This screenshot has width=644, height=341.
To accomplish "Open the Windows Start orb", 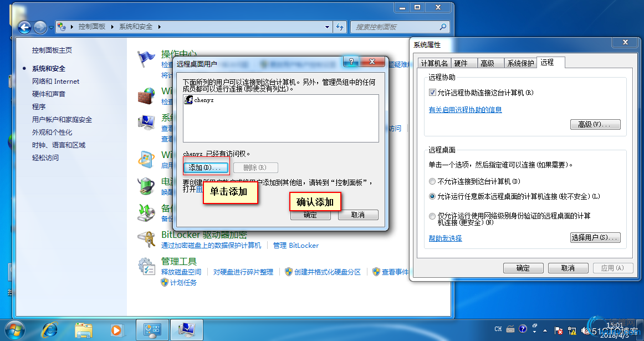I will coord(14,330).
